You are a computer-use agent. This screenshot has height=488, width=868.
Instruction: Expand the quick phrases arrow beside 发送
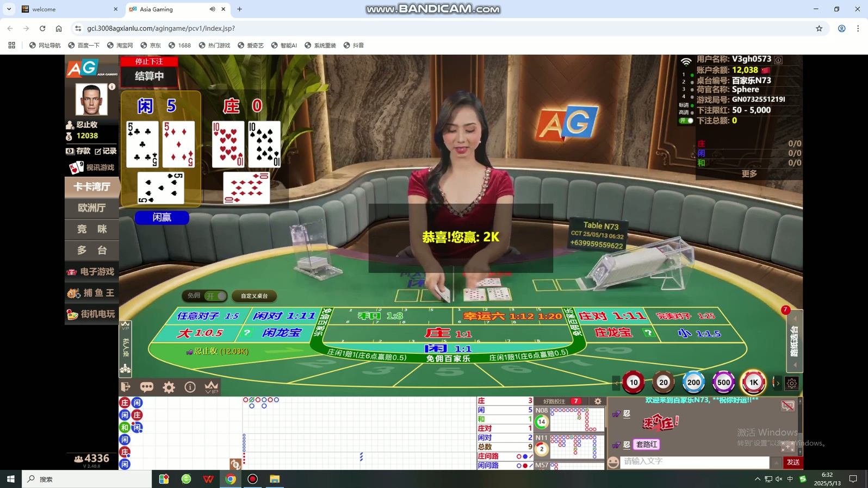coord(776,462)
